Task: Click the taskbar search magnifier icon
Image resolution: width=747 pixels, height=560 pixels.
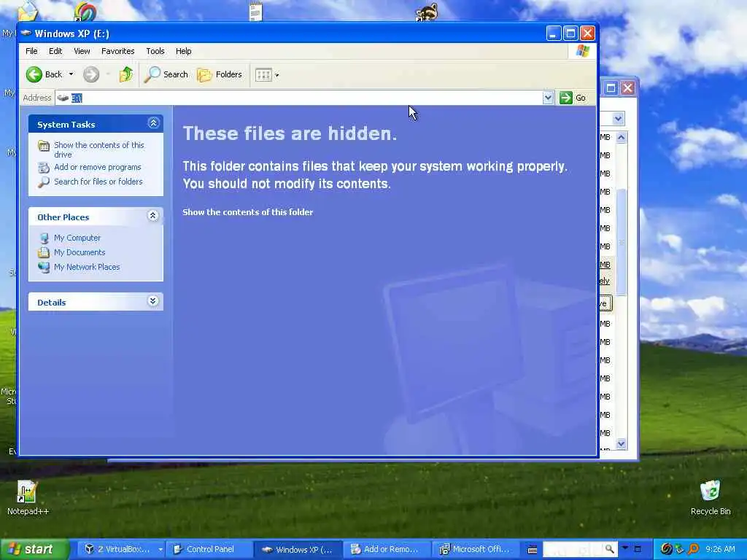Action: (610, 549)
